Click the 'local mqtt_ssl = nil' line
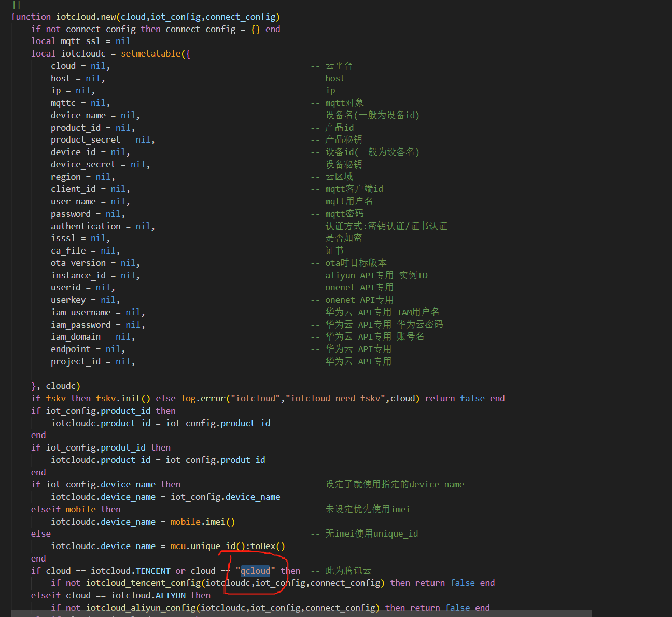The width and height of the screenshot is (672, 617). 80,41
